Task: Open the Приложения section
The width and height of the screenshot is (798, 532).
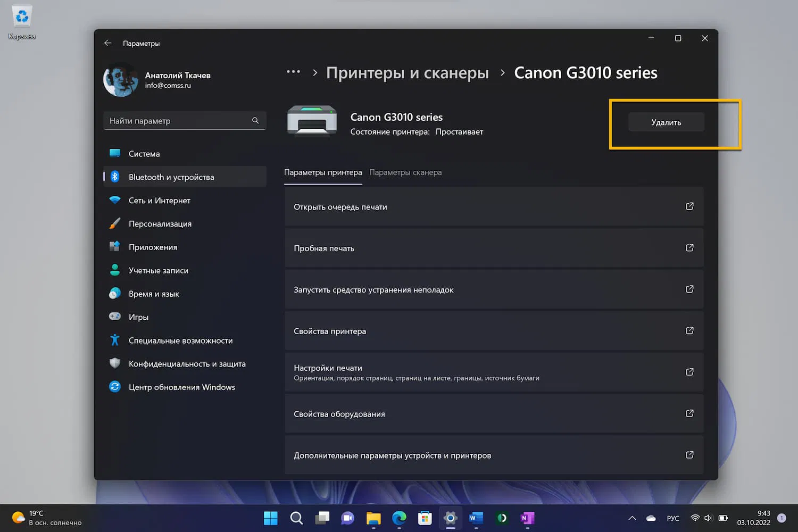Action: pyautogui.click(x=185, y=247)
